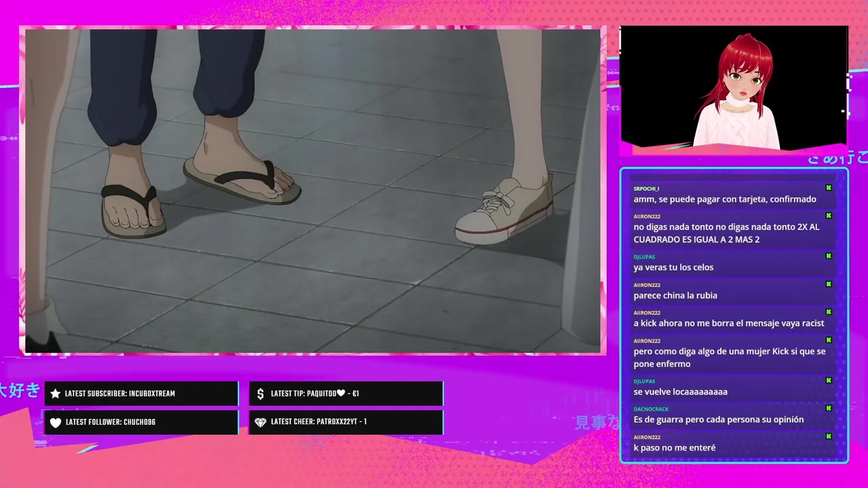Click the 'Latest Tip: PAQUITOO' text

click(x=315, y=394)
